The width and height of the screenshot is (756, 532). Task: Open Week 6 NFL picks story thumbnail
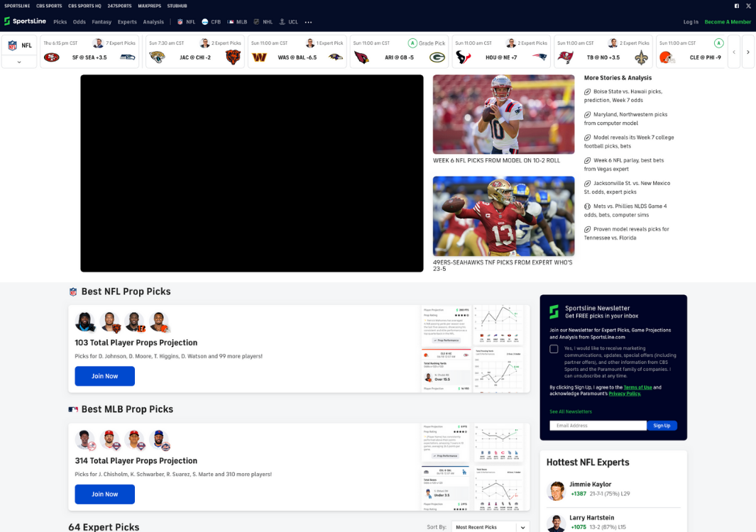coord(503,114)
